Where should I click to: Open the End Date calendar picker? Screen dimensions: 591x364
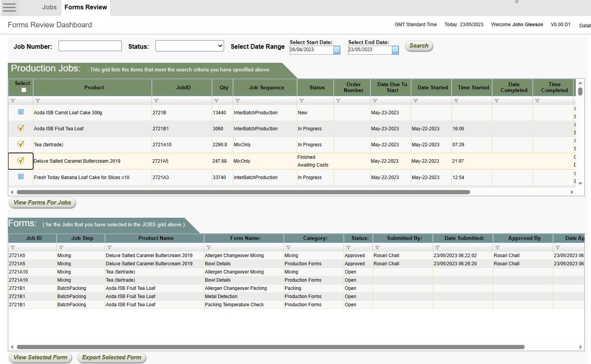[395, 50]
